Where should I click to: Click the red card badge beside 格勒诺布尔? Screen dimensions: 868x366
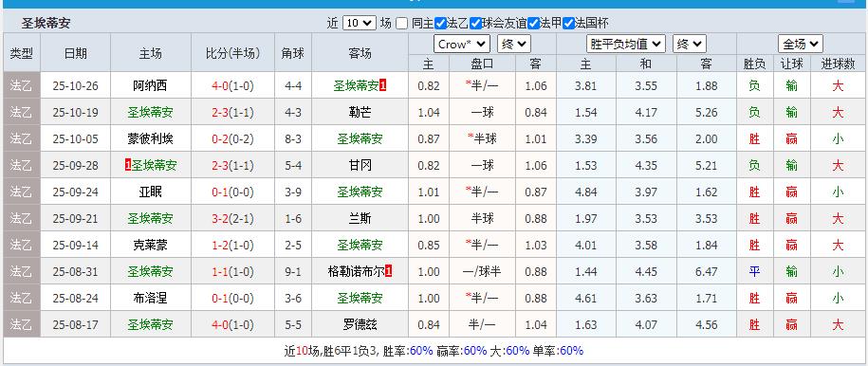tap(389, 272)
